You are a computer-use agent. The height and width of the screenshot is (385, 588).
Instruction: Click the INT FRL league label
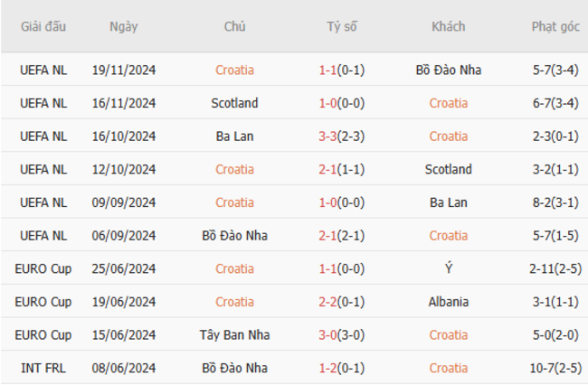[x=43, y=369]
